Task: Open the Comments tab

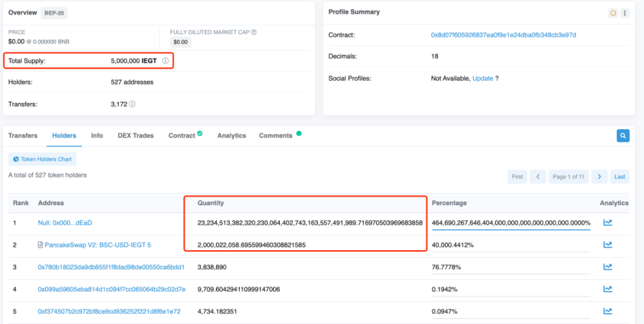Action: 275,136
